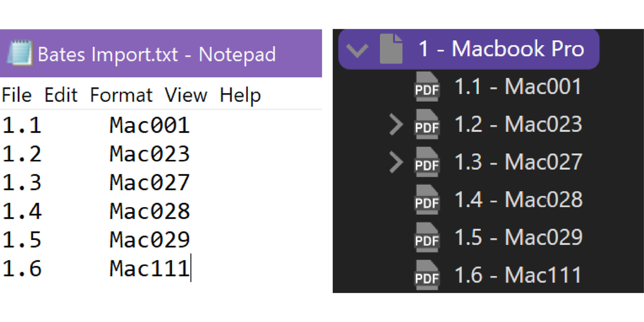Click the PDF icon for 1.4 - Mac028

pyautogui.click(x=427, y=200)
